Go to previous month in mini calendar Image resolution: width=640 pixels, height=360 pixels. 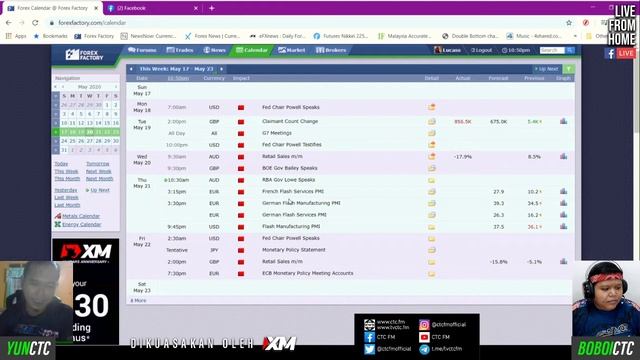tap(62, 87)
